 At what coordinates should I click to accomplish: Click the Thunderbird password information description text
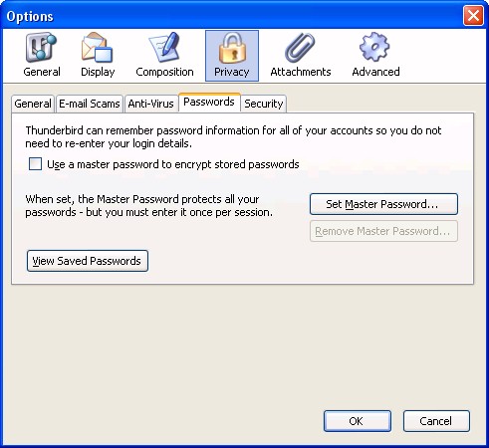pyautogui.click(x=233, y=136)
